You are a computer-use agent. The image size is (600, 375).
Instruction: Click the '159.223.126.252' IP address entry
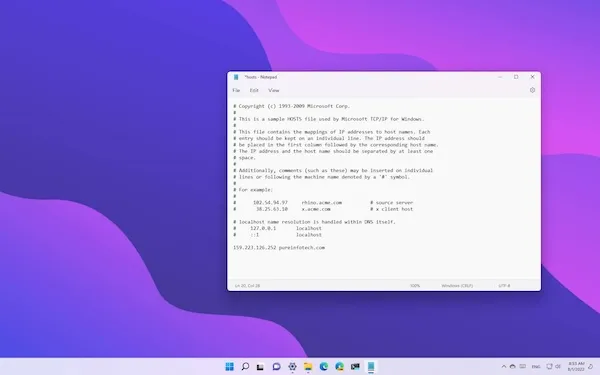pos(254,248)
